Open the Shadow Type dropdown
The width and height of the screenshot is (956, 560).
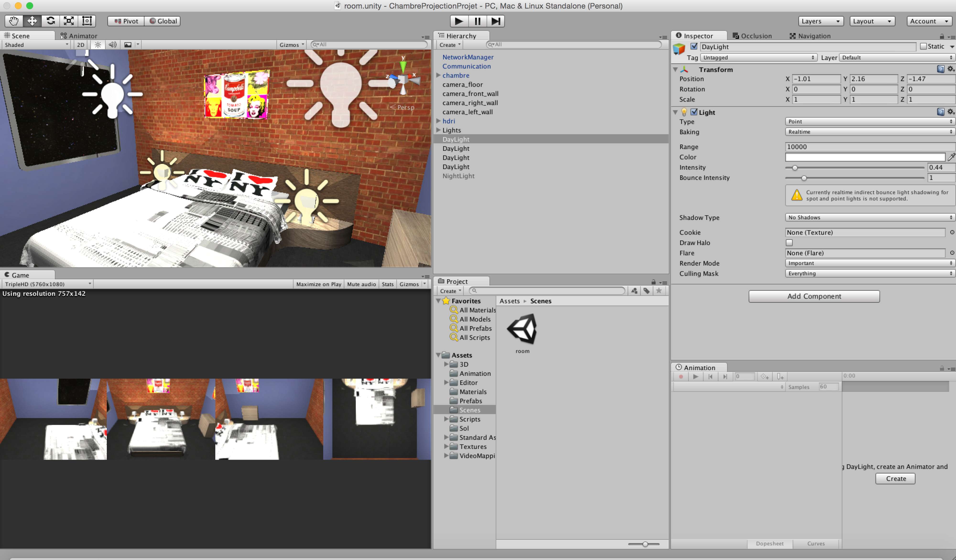click(869, 217)
